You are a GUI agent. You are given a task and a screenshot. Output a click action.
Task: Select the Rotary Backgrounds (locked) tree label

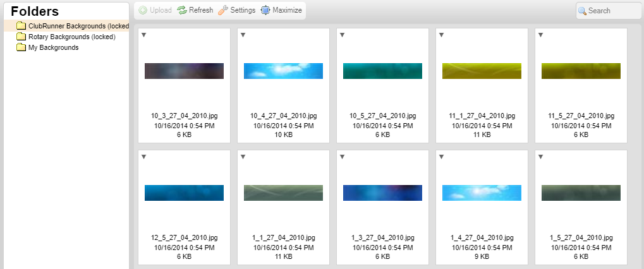tap(71, 37)
